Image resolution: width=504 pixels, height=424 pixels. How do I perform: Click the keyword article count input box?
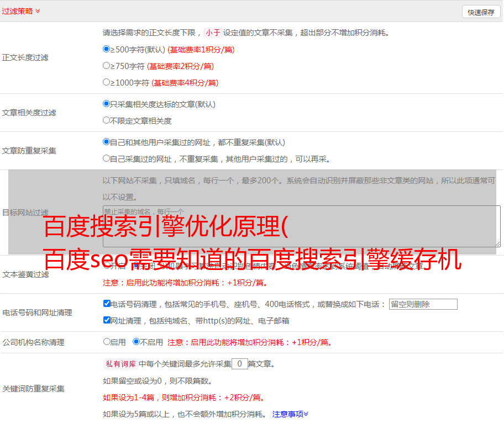pos(239,364)
